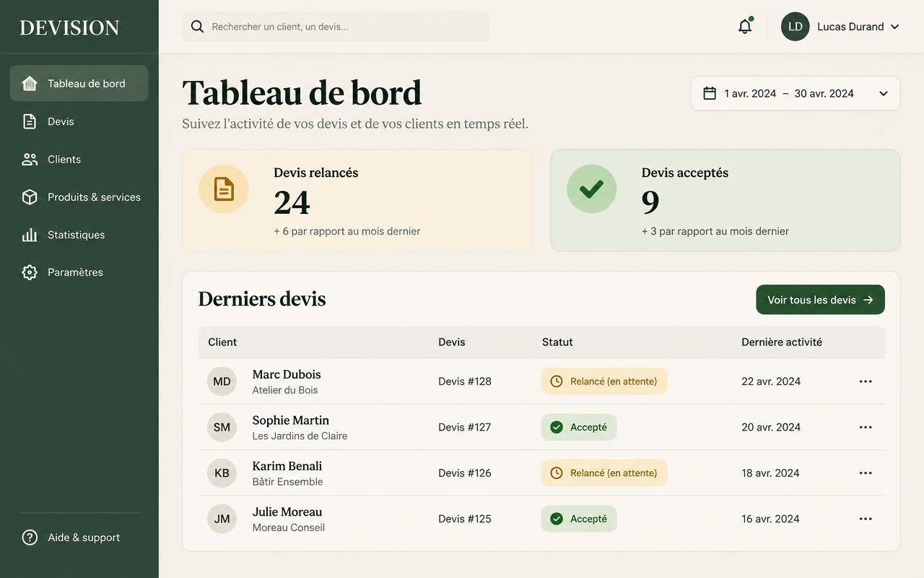
Task: Click the name Marc Dubois
Action: point(287,374)
